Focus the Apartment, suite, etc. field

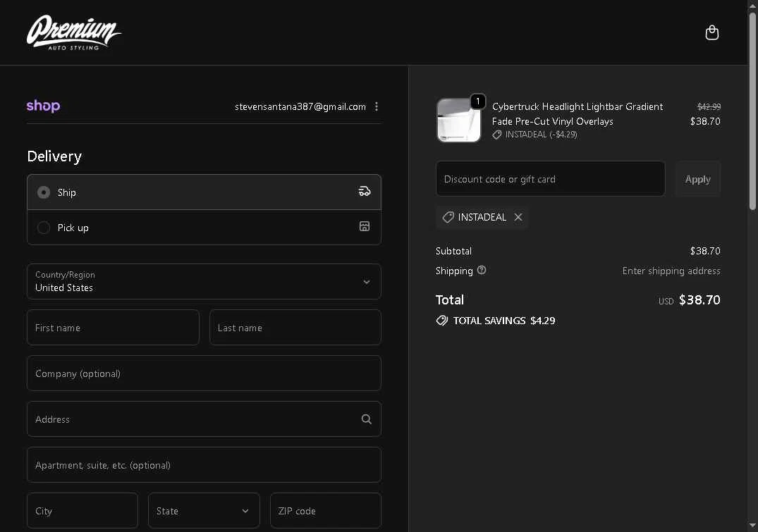tap(204, 465)
